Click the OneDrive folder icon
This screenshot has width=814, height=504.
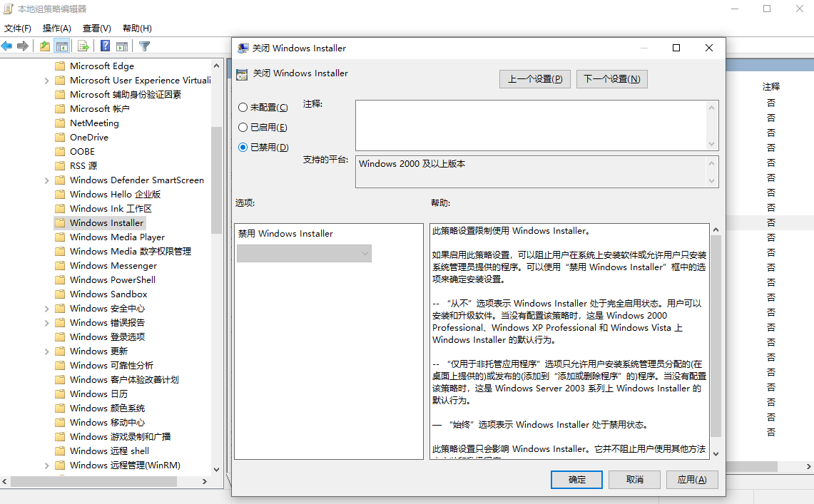pos(60,138)
